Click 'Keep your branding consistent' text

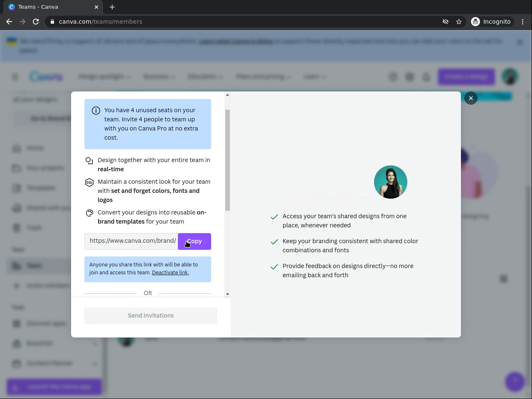[350, 246]
